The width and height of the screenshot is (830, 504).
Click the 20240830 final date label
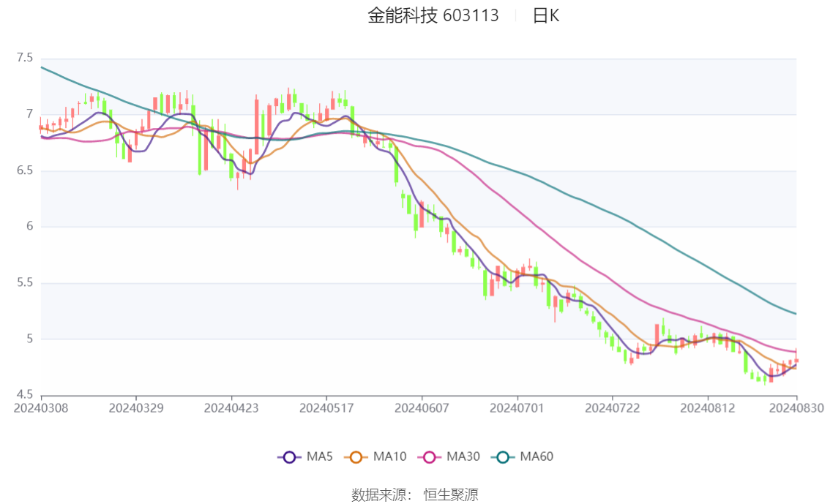click(796, 407)
